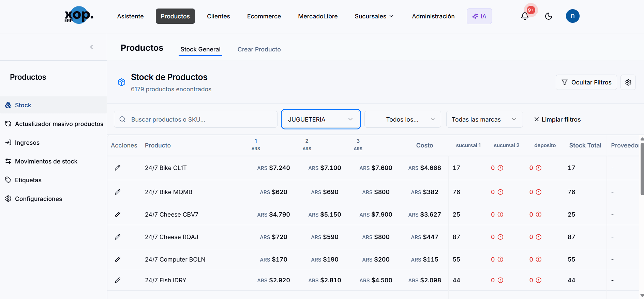Click deposito warning icon for Bike CL1T
The height and width of the screenshot is (299, 644).
[x=539, y=168]
